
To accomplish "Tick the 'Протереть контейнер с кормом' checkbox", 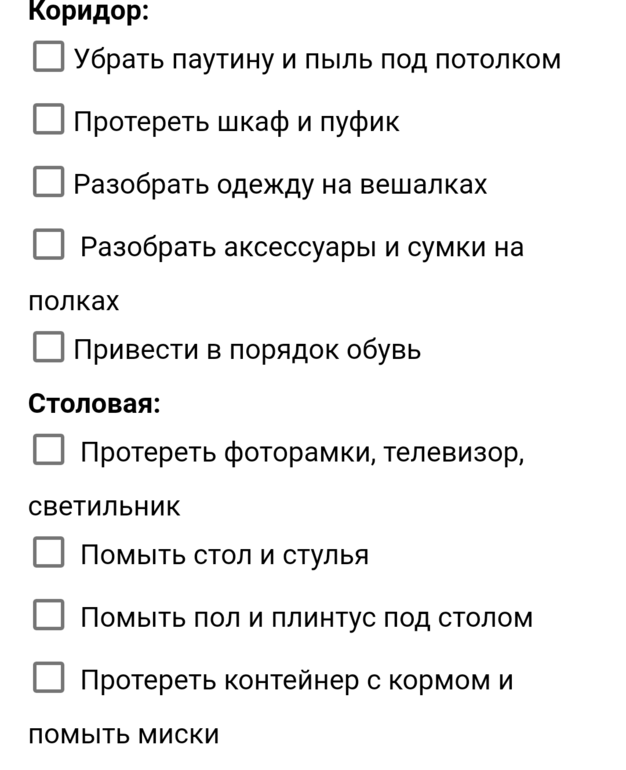I will (48, 679).
